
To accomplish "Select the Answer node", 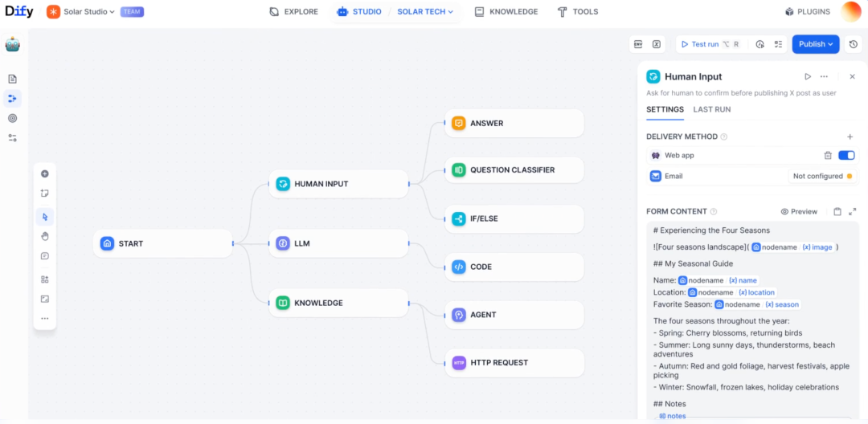I will click(514, 124).
